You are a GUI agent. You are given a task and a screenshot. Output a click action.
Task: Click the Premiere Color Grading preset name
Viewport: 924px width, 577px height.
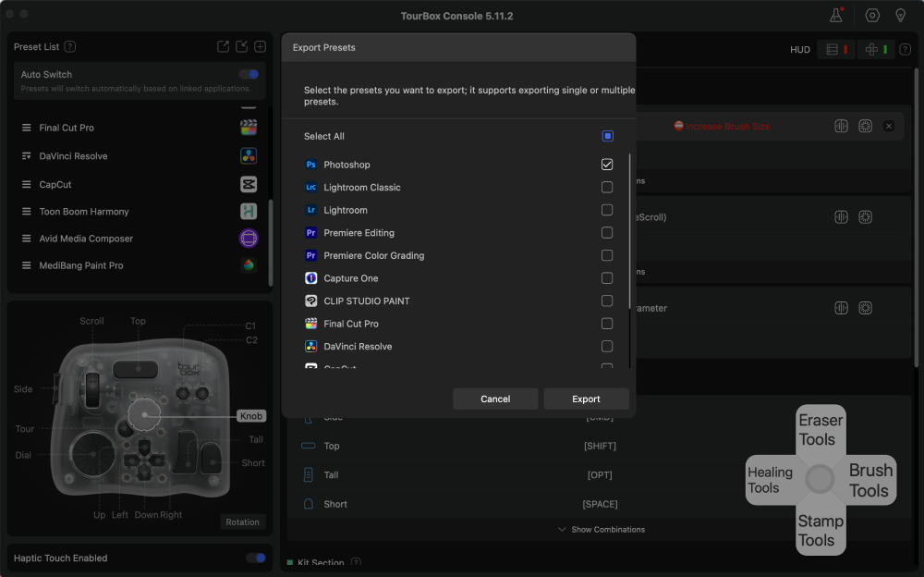point(373,255)
